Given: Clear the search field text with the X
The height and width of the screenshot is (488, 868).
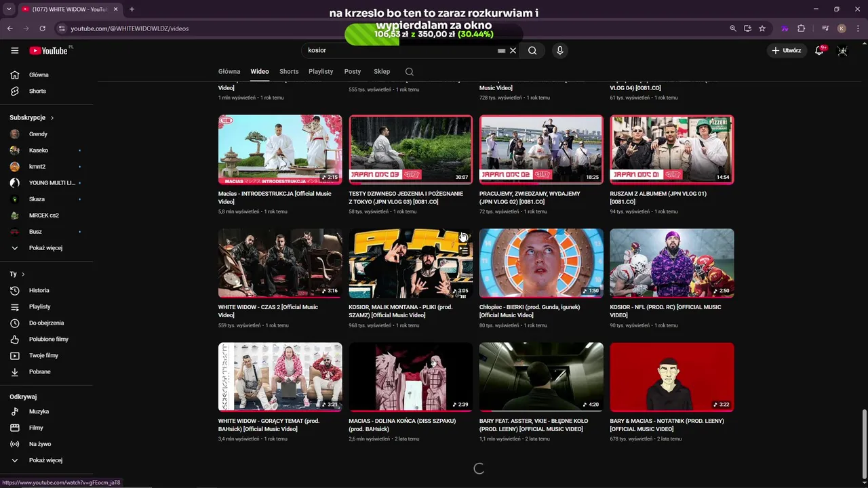Looking at the screenshot, I should pyautogui.click(x=513, y=50).
